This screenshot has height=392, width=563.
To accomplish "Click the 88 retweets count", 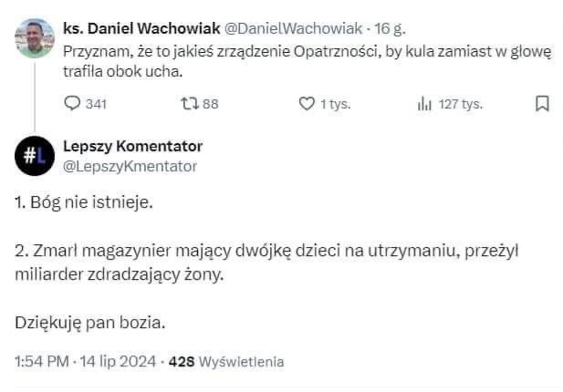I will [x=210, y=104].
